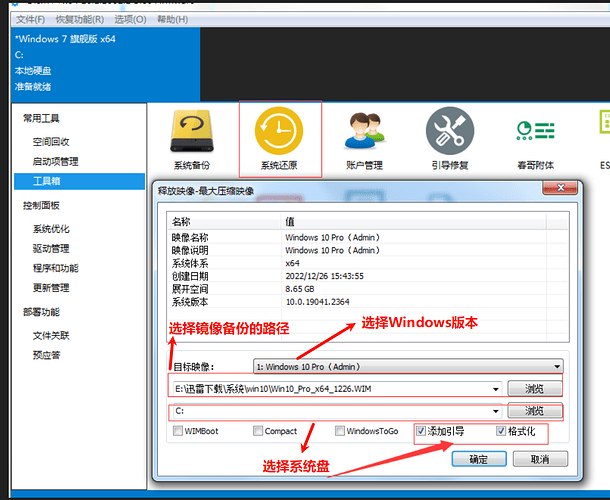Enable the WindowsToGo checkbox
The image size is (610, 500).
(340, 431)
